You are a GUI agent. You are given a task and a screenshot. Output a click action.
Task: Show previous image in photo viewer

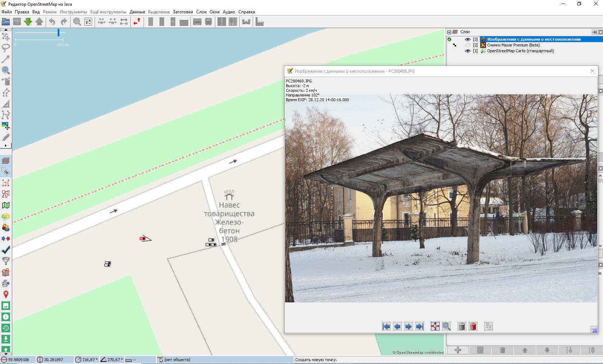click(397, 327)
